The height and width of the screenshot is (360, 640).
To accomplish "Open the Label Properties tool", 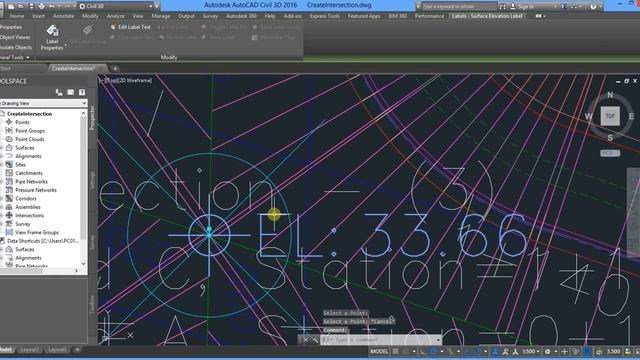I will tap(52, 37).
